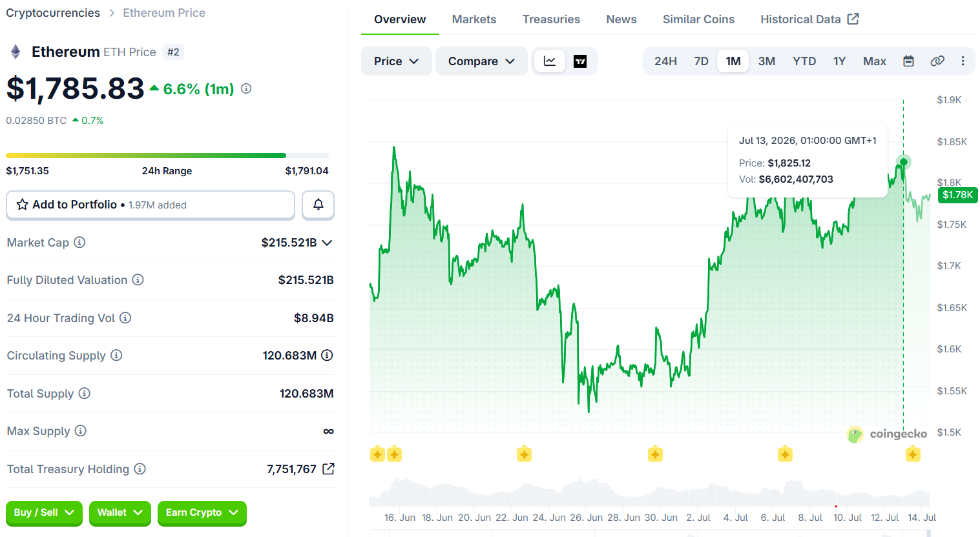Switch to the Similar Coins tab
Screen dimensions: 980x537
click(x=698, y=19)
